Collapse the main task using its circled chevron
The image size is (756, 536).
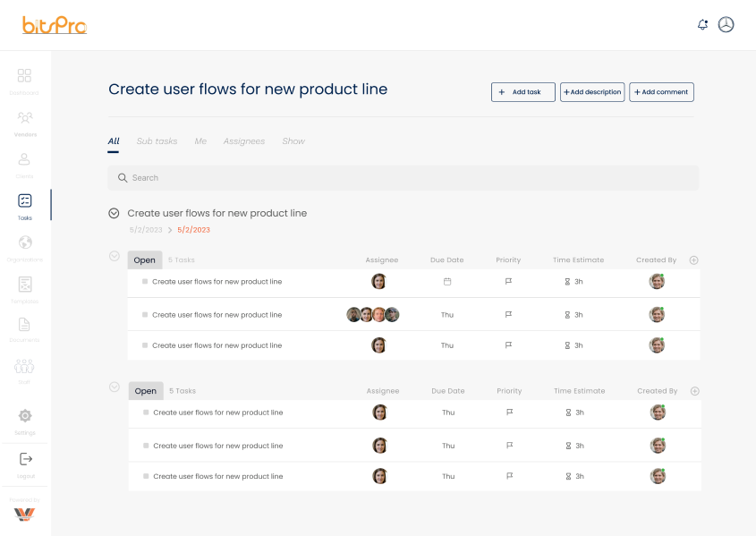(114, 213)
